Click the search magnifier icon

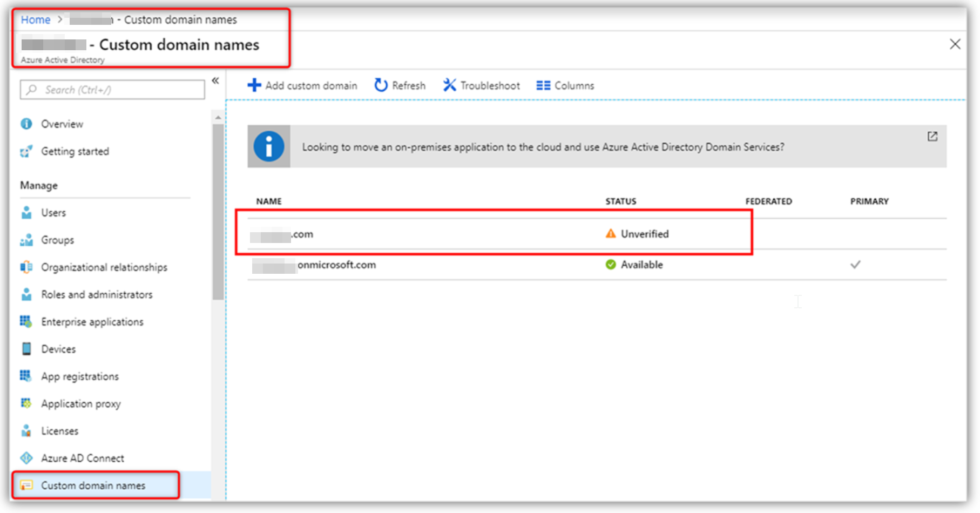click(x=32, y=89)
